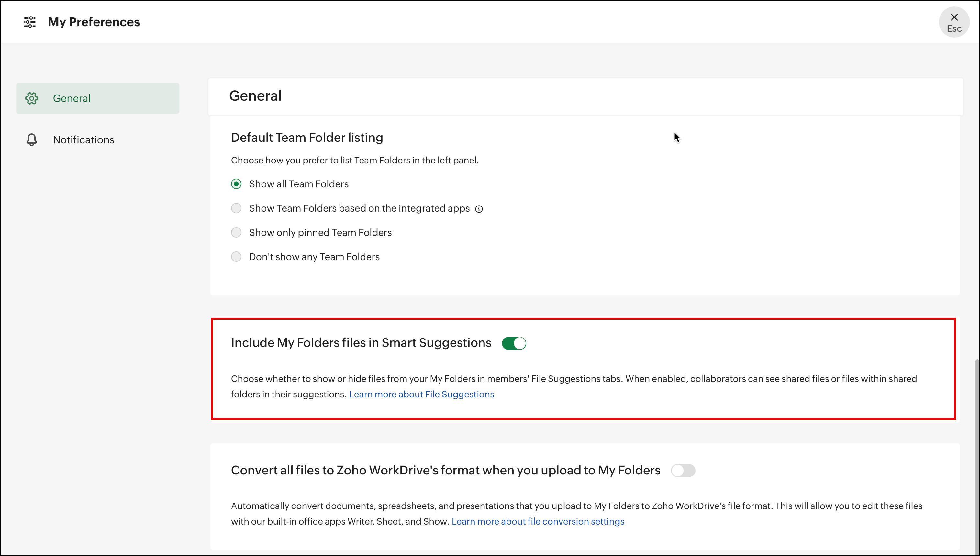
Task: Click the General gear icon
Action: click(32, 98)
